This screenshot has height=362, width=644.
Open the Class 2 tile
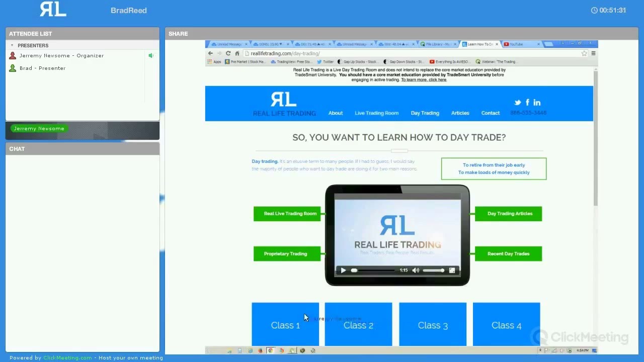click(358, 324)
